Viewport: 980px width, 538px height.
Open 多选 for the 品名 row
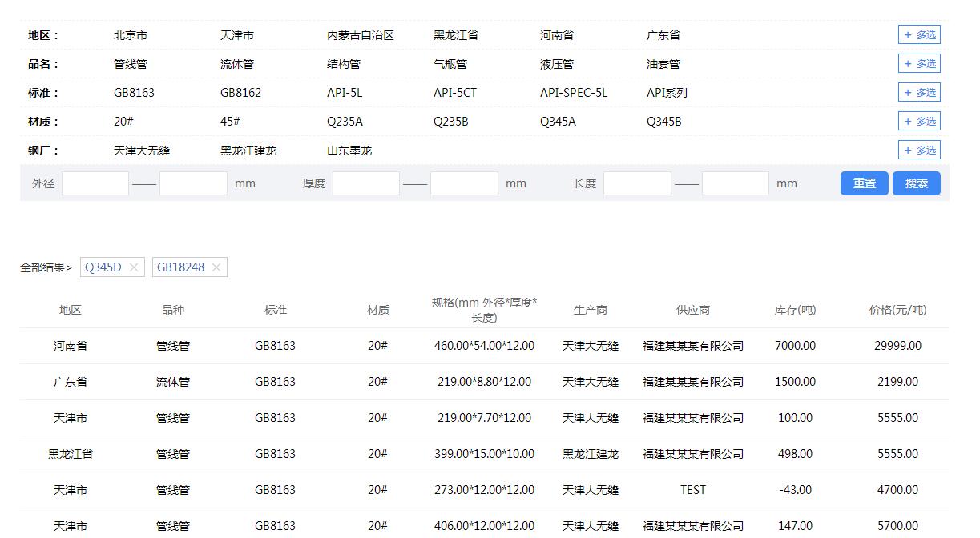[x=918, y=63]
